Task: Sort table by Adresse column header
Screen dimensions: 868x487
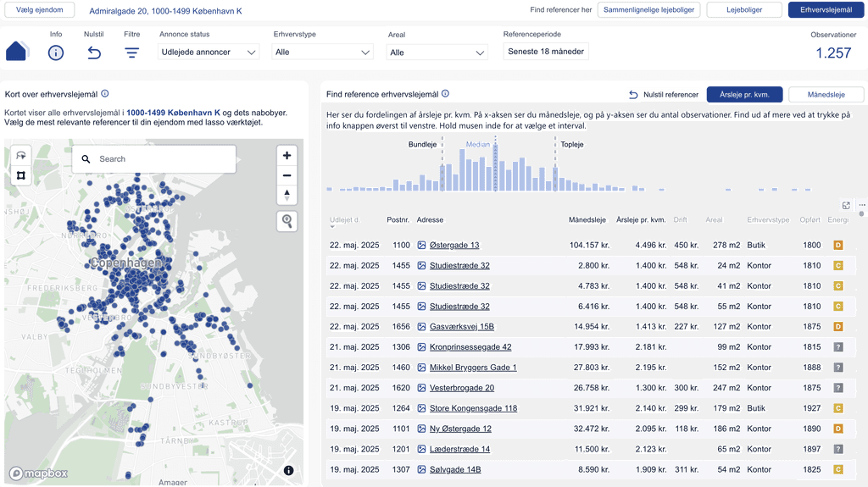Action: point(430,219)
